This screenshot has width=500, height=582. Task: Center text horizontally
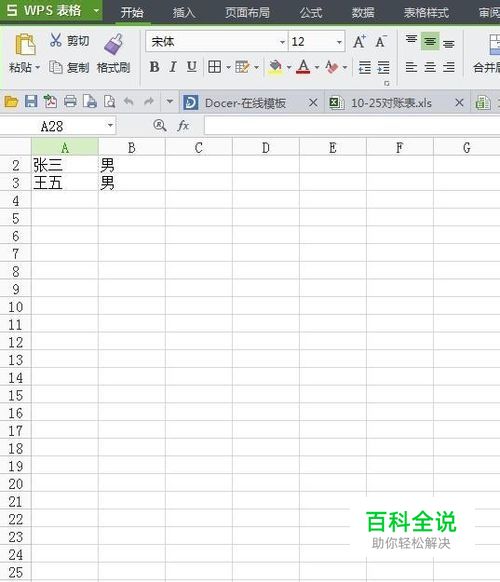pos(430,67)
